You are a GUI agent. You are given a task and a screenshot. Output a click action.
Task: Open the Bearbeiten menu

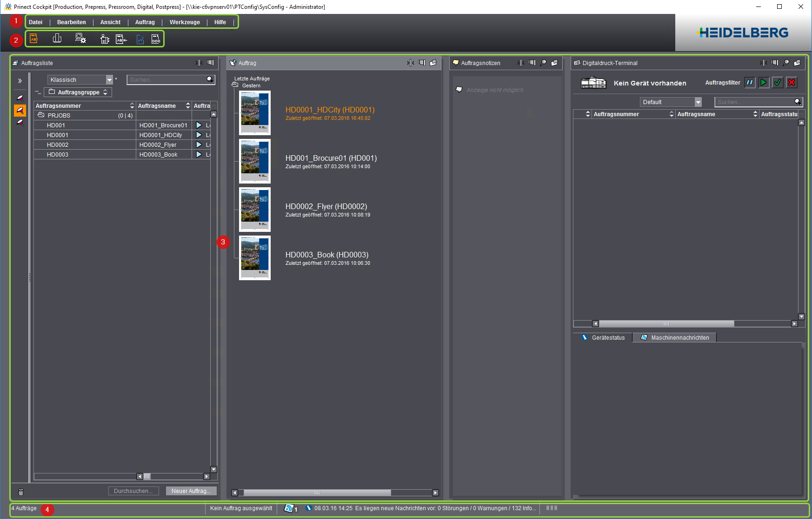click(72, 22)
